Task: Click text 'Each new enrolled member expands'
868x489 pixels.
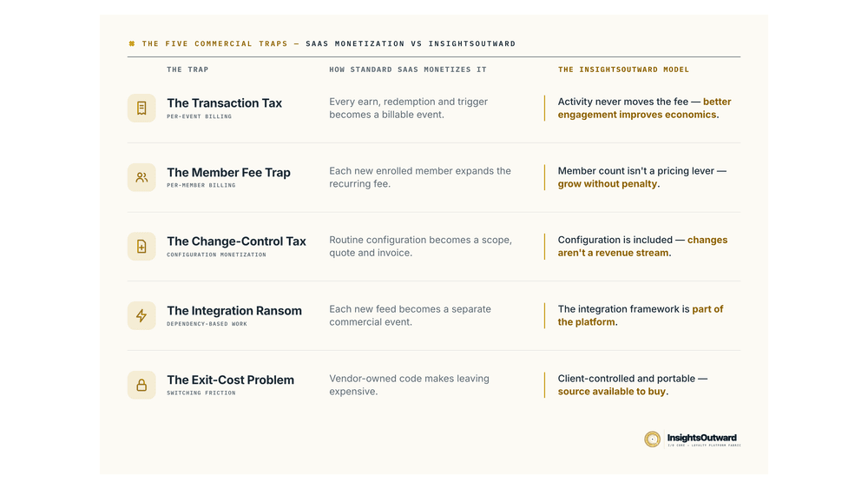Action: pos(412,171)
